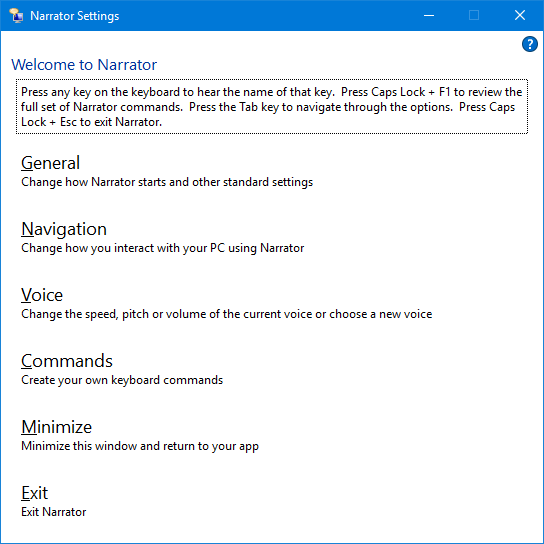The width and height of the screenshot is (544, 544).
Task: Click 'Change the speed, pitch or volume' text
Action: tap(227, 314)
